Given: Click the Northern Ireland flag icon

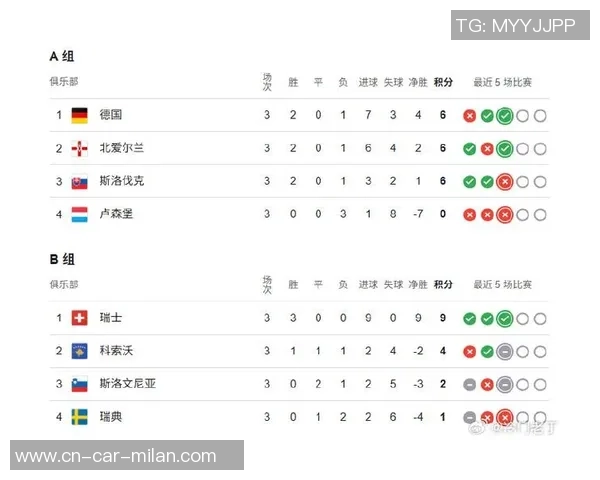Looking at the screenshot, I should (x=79, y=148).
